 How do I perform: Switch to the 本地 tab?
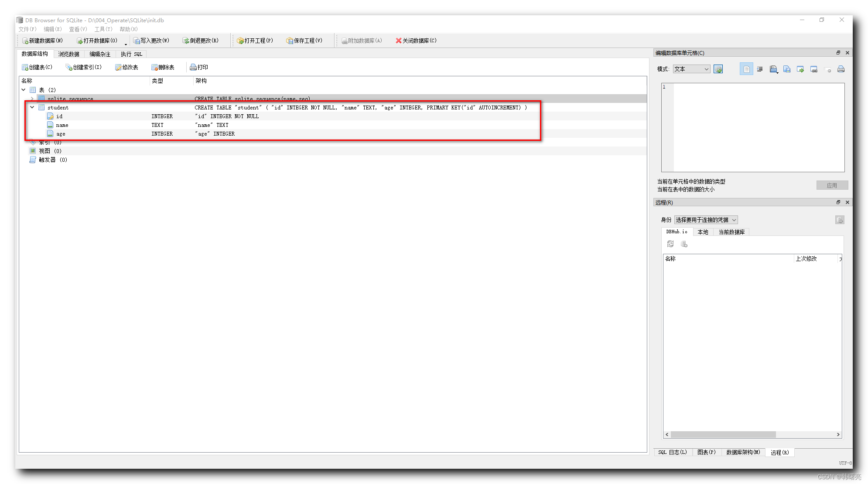703,232
